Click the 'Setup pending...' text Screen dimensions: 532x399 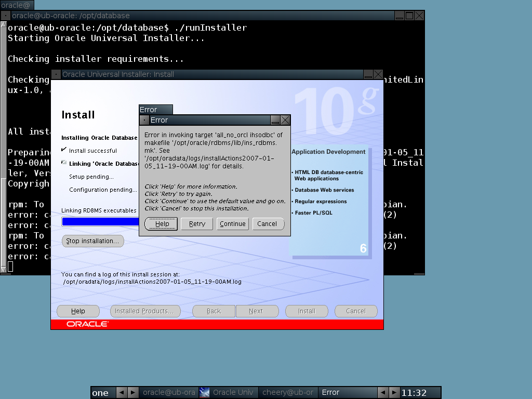click(x=91, y=177)
